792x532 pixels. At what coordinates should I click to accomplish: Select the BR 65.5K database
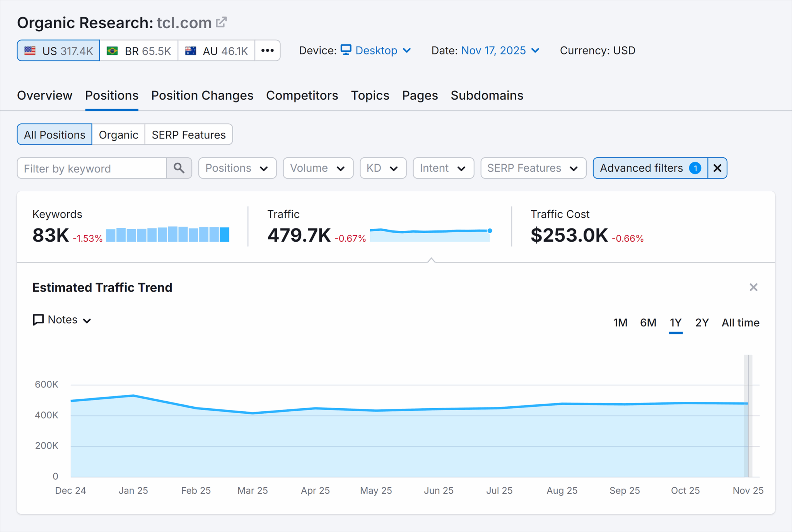[x=139, y=51]
